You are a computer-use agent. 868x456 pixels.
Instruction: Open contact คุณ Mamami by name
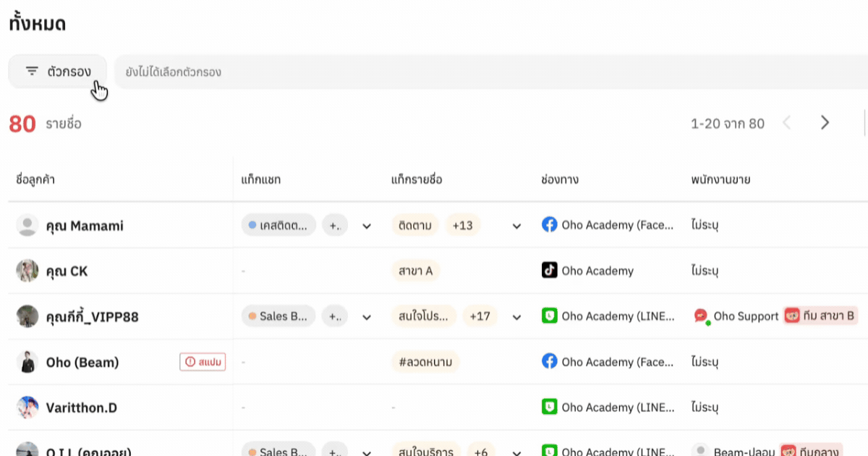[85, 226]
